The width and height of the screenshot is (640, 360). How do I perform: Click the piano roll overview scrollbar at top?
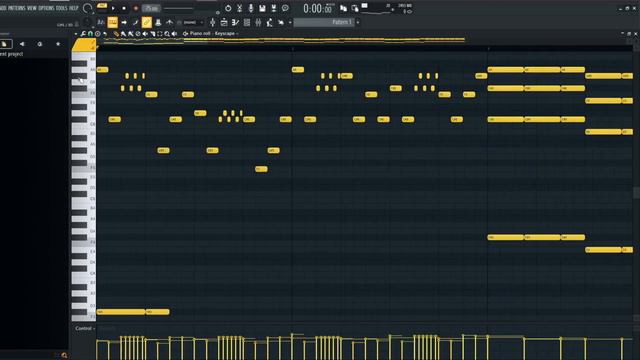click(284, 40)
